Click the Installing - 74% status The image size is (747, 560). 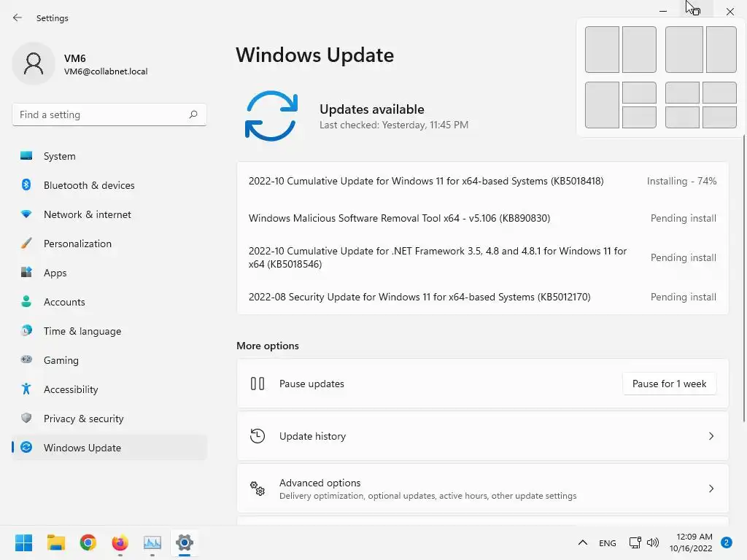[x=681, y=181]
